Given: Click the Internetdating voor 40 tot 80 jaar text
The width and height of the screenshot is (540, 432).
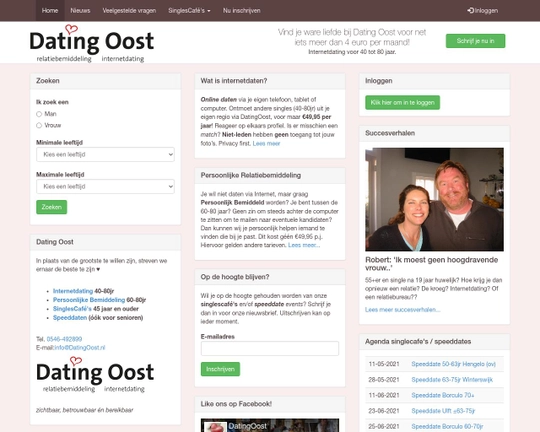Looking at the screenshot, I should (352, 52).
